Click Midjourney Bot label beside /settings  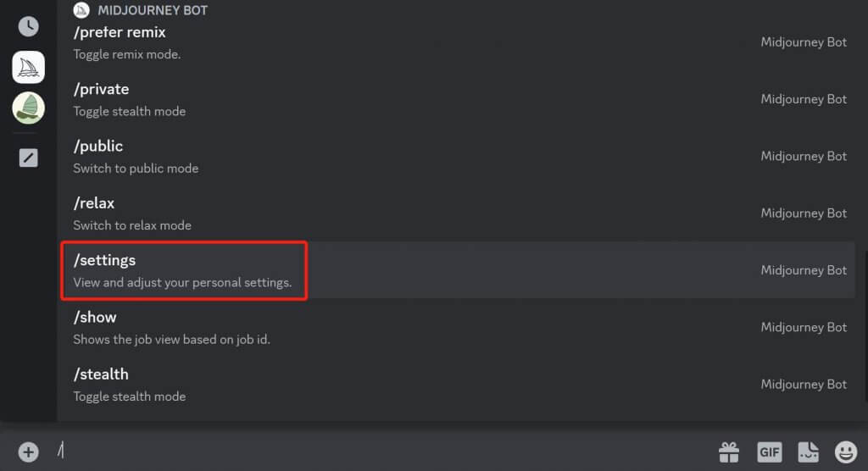point(804,270)
